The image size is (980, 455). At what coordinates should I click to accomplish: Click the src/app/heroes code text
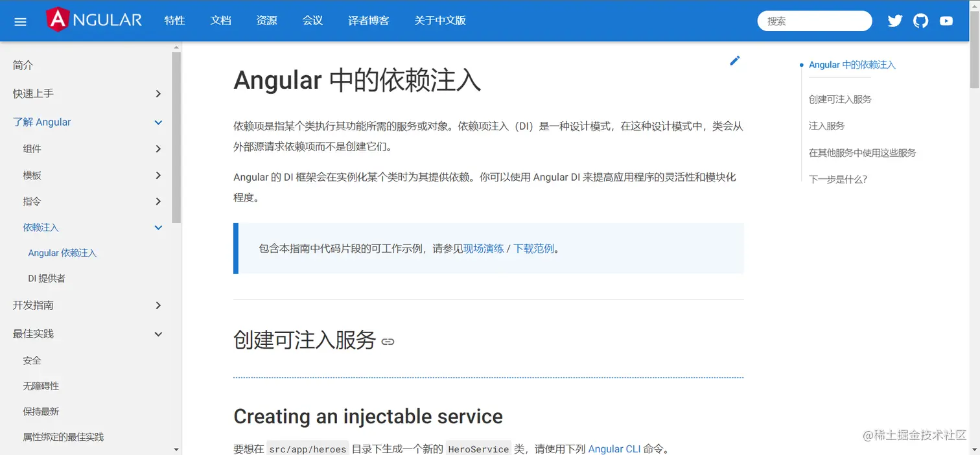308,449
